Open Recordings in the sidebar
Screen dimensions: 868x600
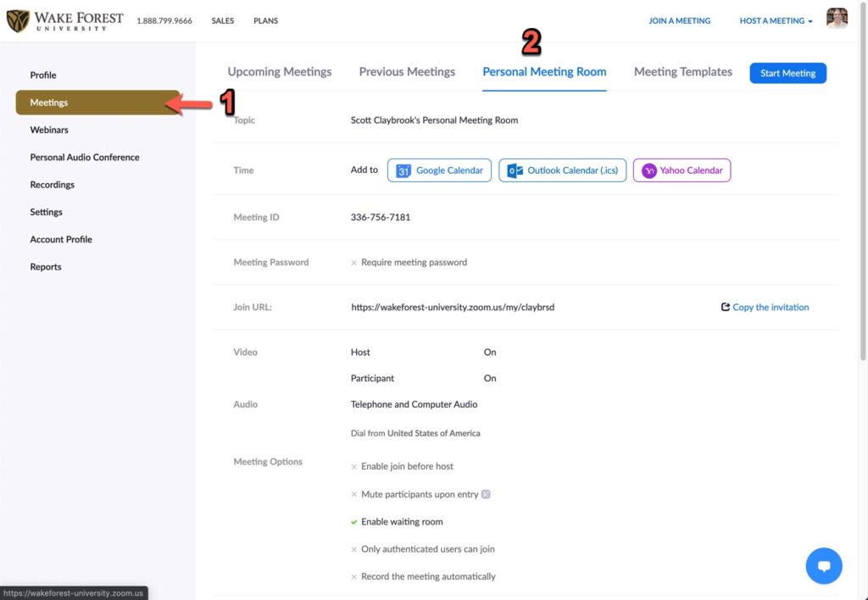(53, 185)
